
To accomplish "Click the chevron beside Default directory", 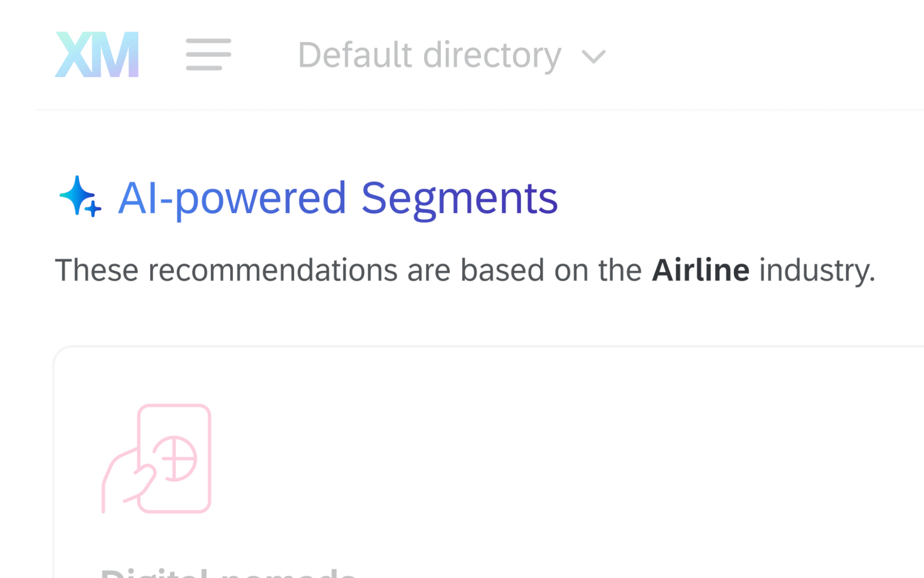I will point(593,57).
